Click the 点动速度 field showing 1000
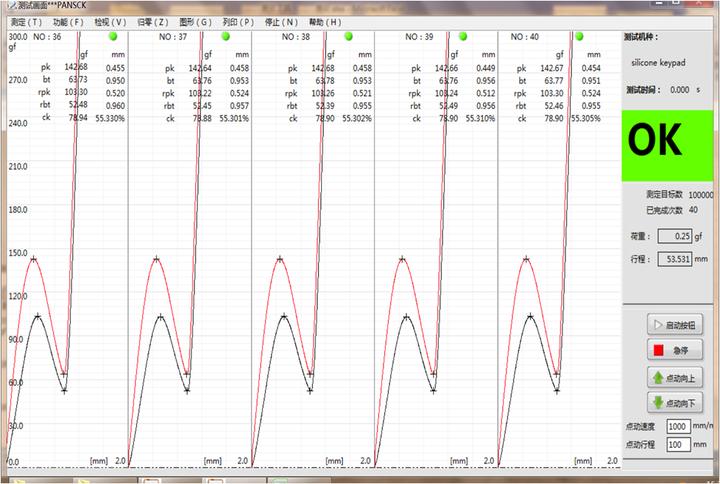This screenshot has width=720, height=484. [x=678, y=426]
